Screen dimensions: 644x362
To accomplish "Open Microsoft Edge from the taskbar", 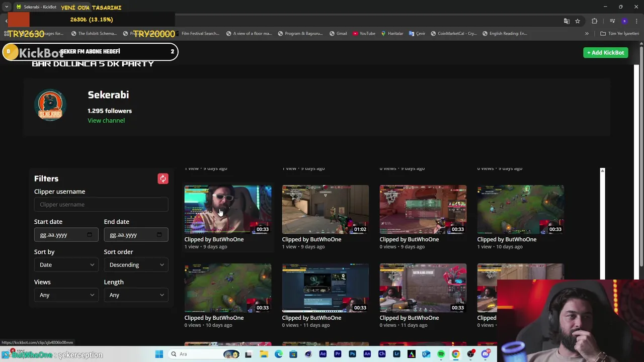I will (x=279, y=354).
